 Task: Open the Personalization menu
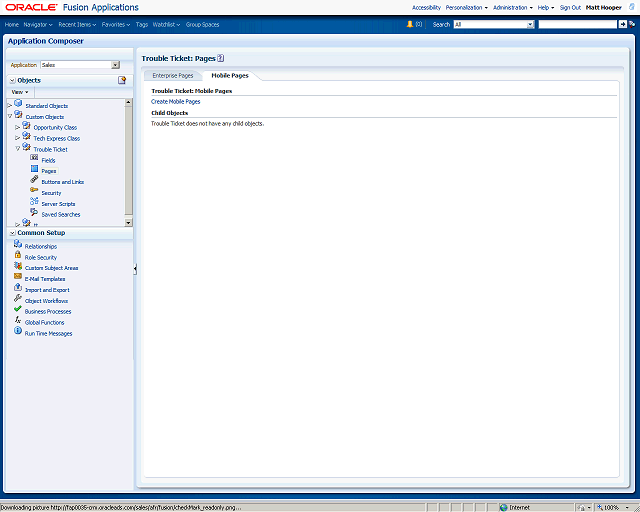[467, 8]
